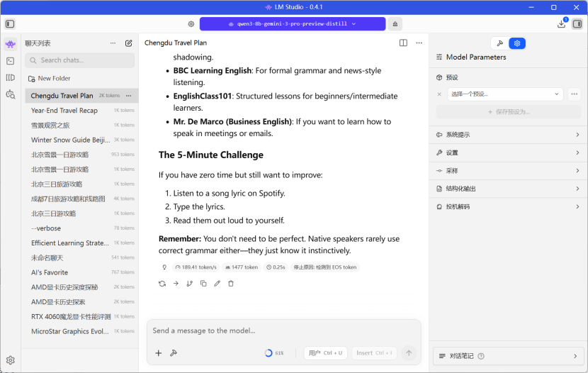Toggle the user role button in message box
The width and height of the screenshot is (588, 373).
(325, 352)
